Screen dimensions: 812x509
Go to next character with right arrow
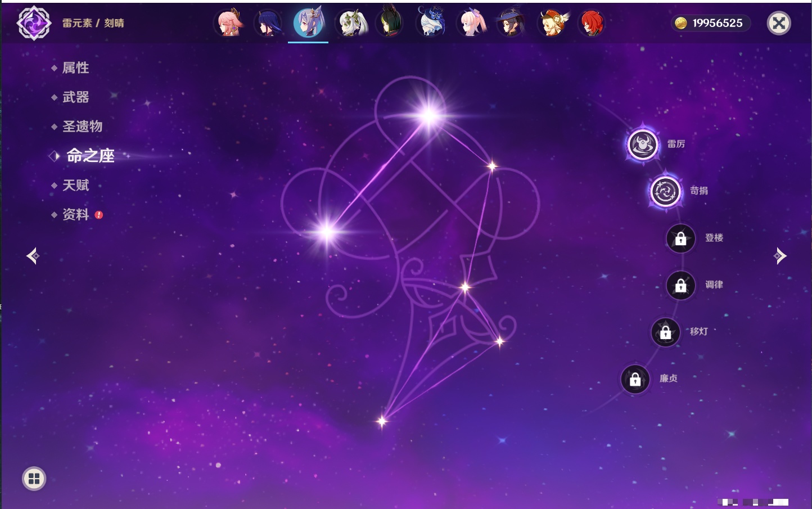click(x=780, y=256)
